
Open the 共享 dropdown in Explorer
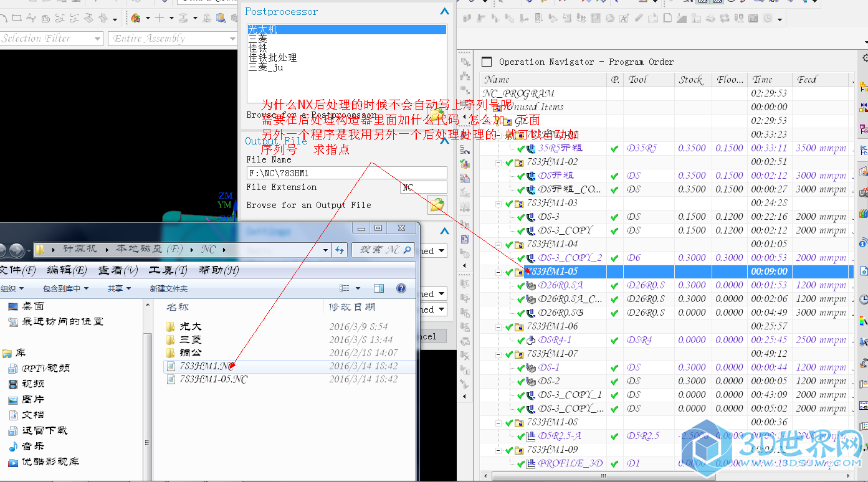click(119, 288)
